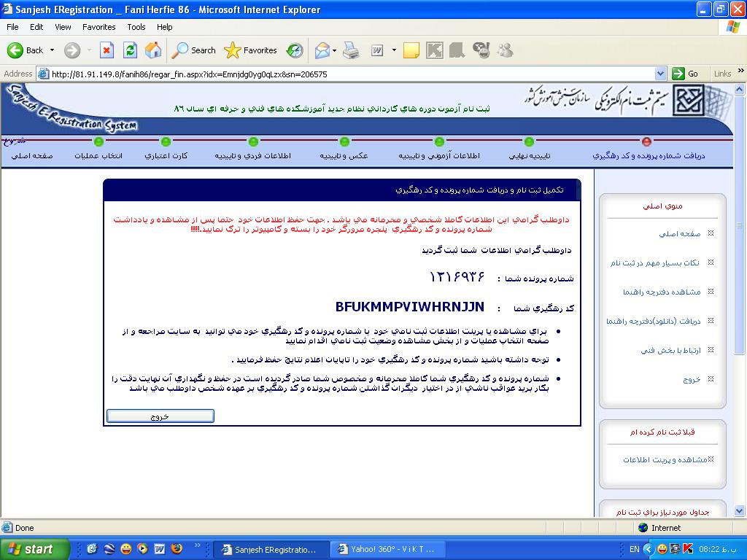The image size is (747, 560).
Task: Click the yellow note toolbar icon
Action: [x=411, y=50]
